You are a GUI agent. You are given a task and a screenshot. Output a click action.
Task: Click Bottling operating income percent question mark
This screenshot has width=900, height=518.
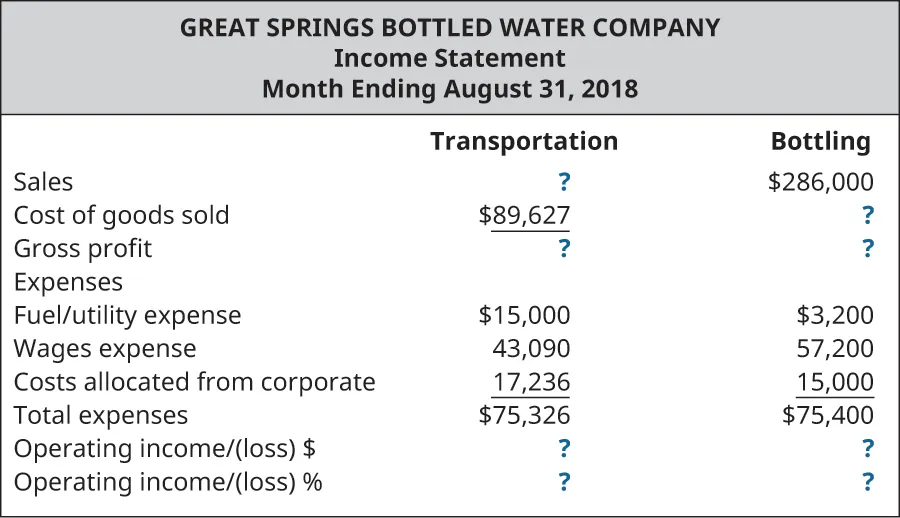867,482
